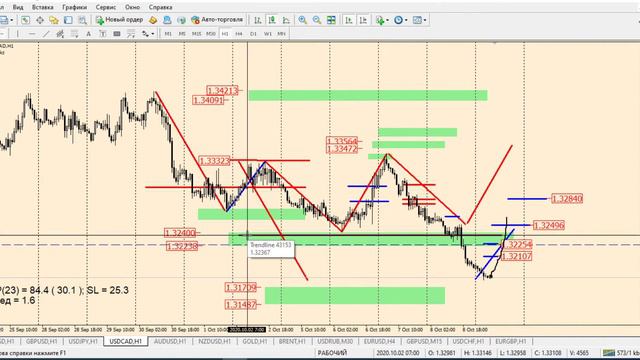Open the Terminal panel icon
This screenshot has width=640, height=360.
[x=68, y=20]
